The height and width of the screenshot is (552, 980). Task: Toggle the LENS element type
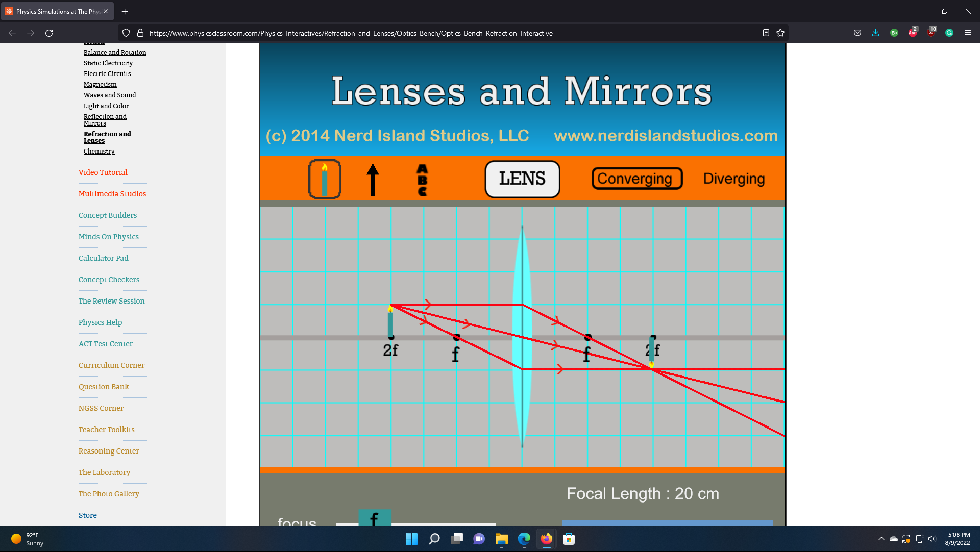click(522, 179)
